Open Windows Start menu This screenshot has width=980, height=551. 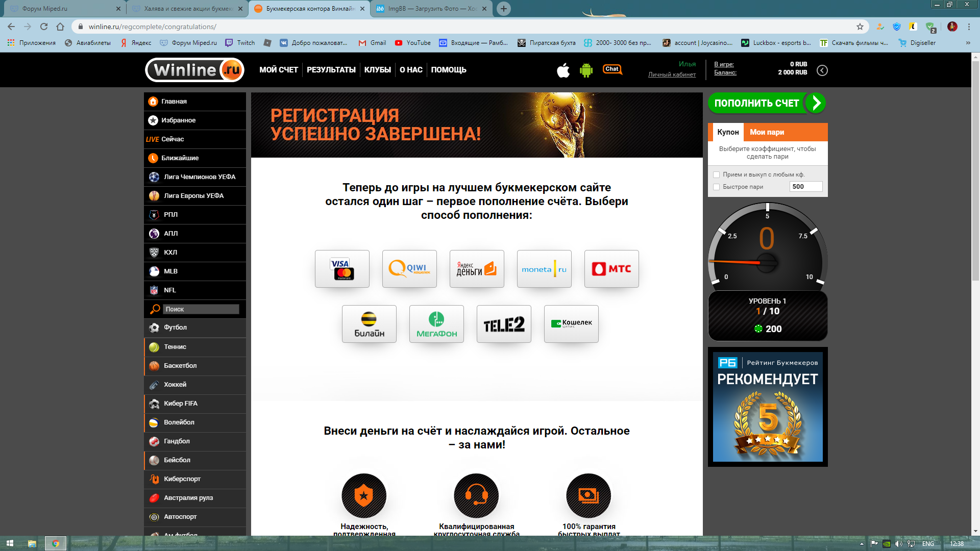(10, 543)
